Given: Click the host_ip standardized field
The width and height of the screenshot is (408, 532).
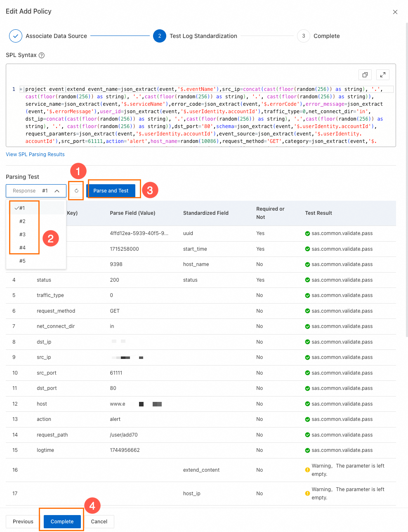Looking at the screenshot, I should tap(192, 494).
